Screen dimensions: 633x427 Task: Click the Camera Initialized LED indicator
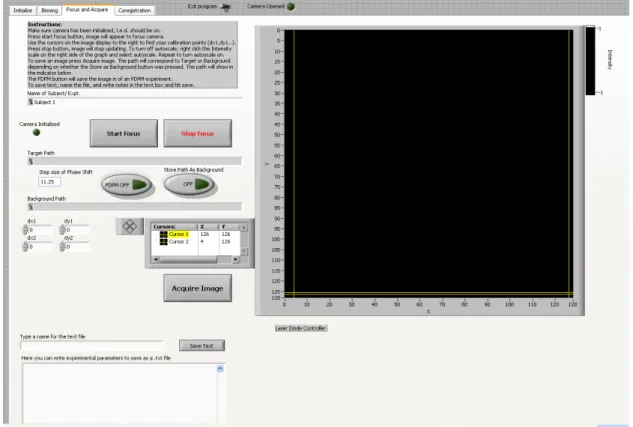tap(36, 132)
